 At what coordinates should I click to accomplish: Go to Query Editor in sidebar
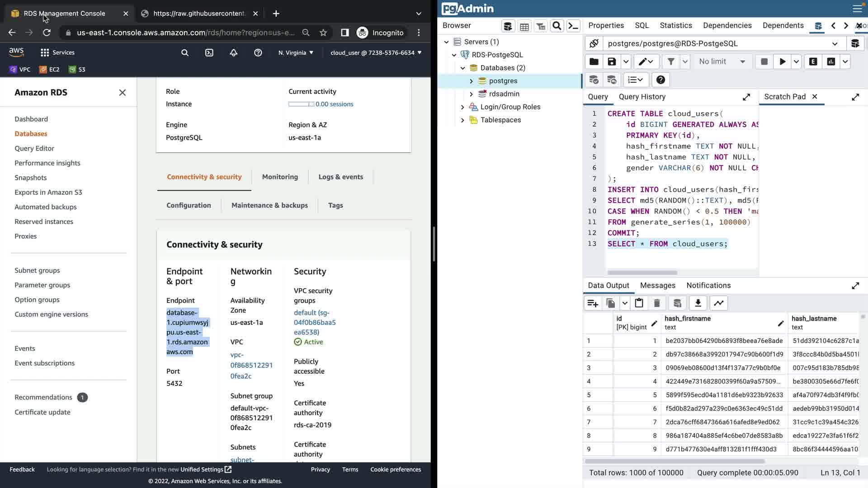(x=34, y=149)
